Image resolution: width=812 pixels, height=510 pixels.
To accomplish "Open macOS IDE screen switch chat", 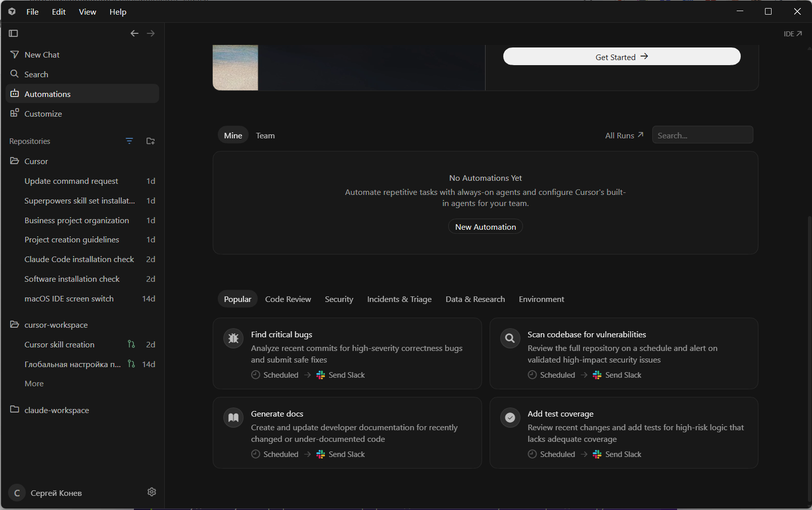I will tap(82, 298).
